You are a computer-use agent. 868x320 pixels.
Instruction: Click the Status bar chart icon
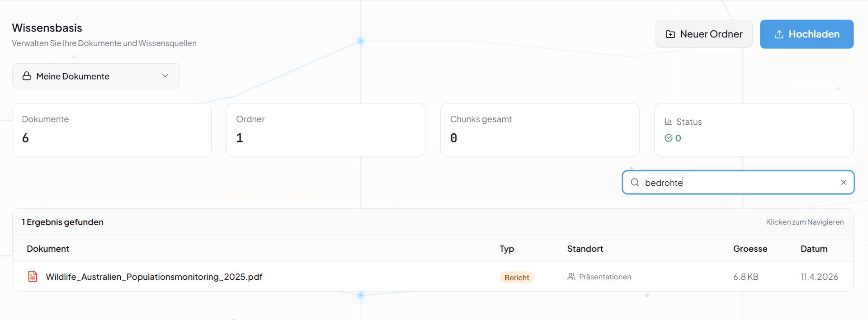coord(668,122)
